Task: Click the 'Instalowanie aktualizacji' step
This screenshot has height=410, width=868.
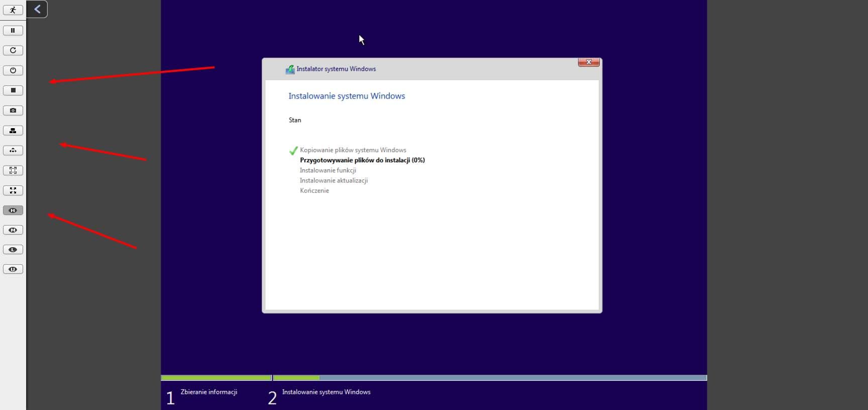Action: [334, 180]
